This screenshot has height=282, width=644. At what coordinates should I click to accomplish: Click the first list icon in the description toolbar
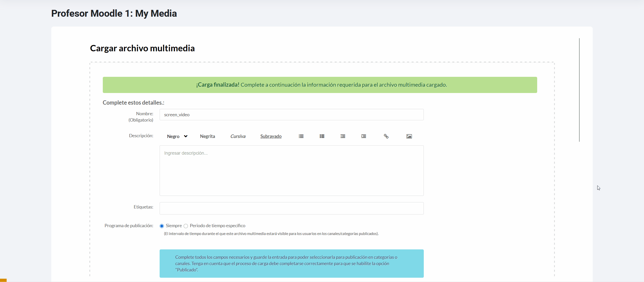point(301,136)
